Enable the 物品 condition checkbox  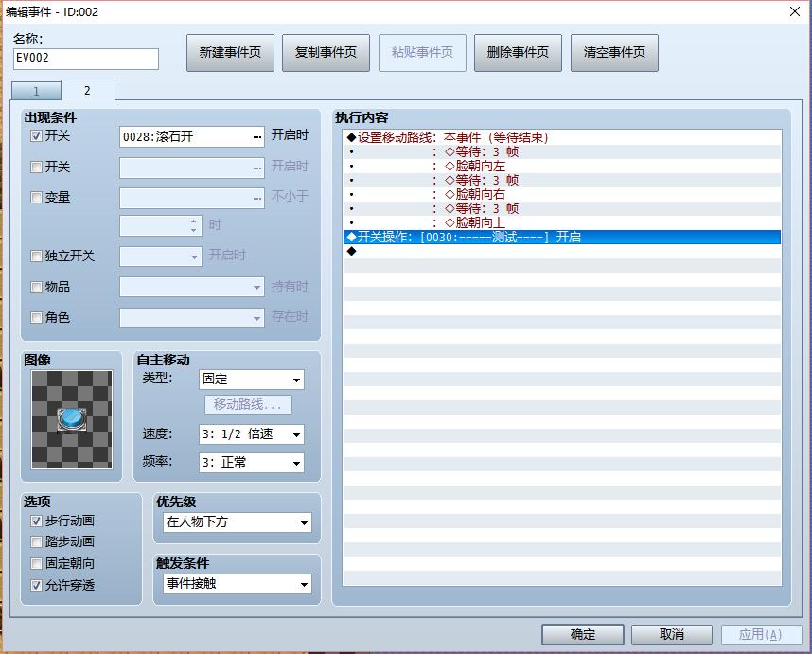[36, 288]
